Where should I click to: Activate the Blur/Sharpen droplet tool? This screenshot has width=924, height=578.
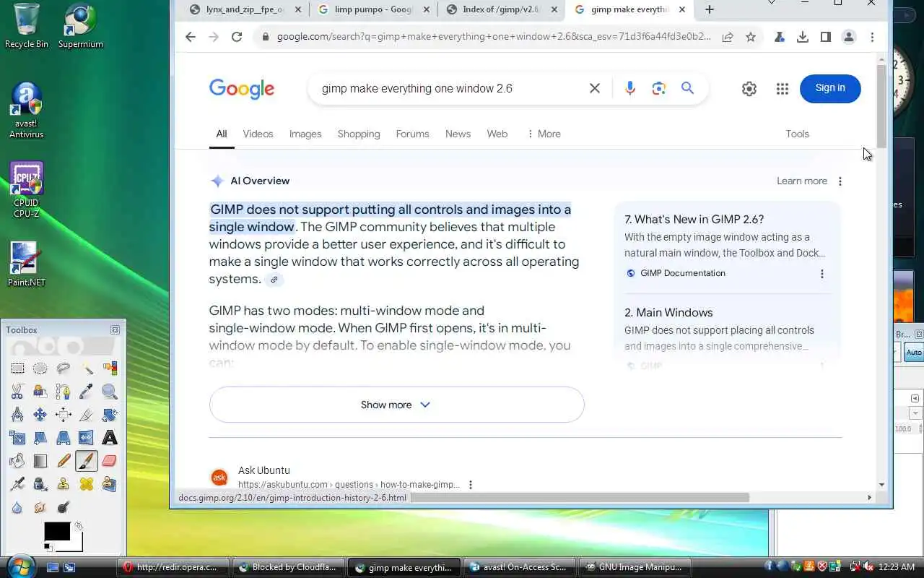pyautogui.click(x=17, y=507)
